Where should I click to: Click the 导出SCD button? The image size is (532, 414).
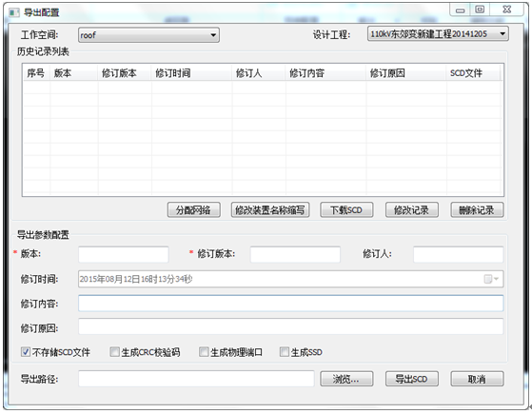pos(411,379)
